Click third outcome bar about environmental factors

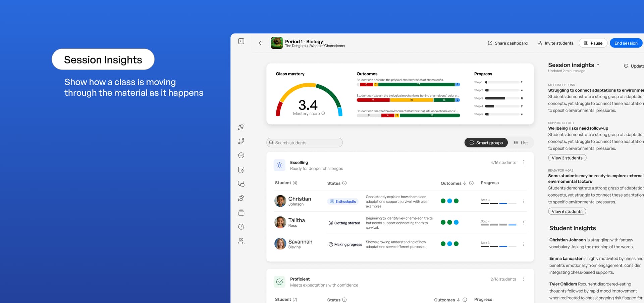pyautogui.click(x=408, y=115)
